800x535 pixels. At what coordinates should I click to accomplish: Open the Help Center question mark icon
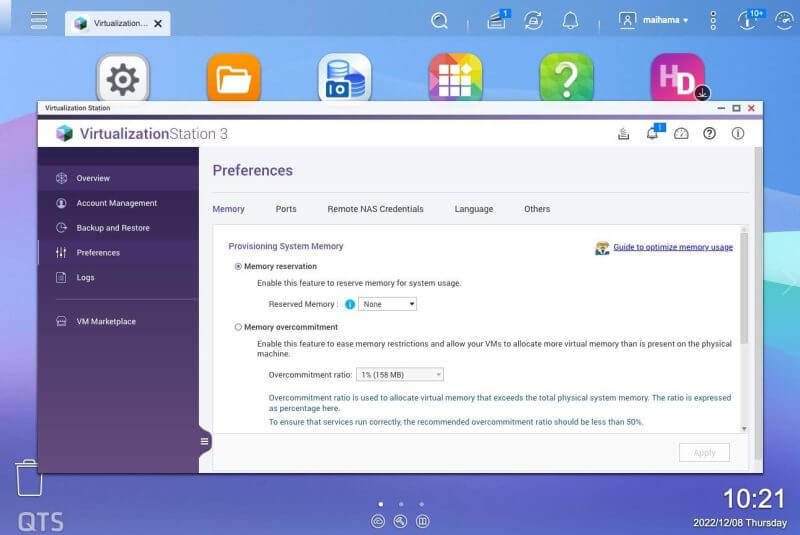click(x=566, y=78)
